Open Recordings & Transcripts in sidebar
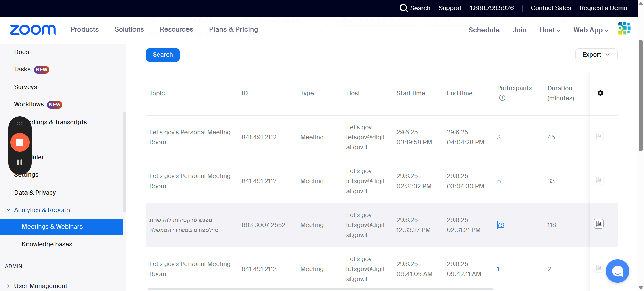This screenshot has width=644, height=291. [x=58, y=122]
